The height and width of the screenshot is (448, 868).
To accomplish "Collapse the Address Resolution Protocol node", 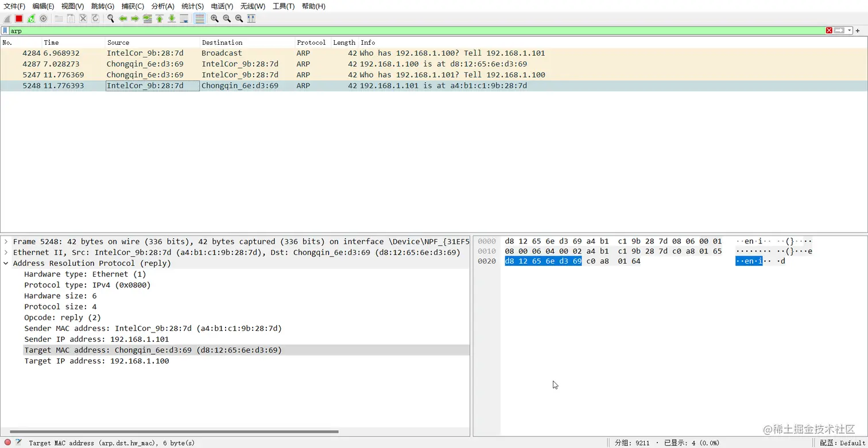I will pyautogui.click(x=6, y=264).
